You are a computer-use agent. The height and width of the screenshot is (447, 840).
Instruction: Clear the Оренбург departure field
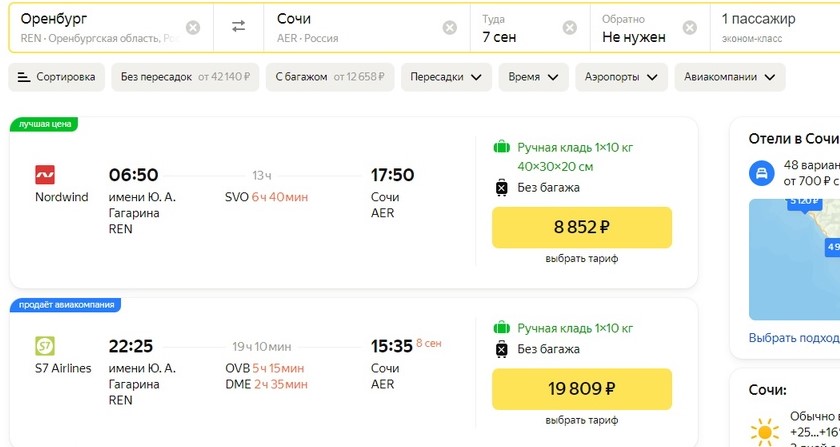(x=193, y=28)
